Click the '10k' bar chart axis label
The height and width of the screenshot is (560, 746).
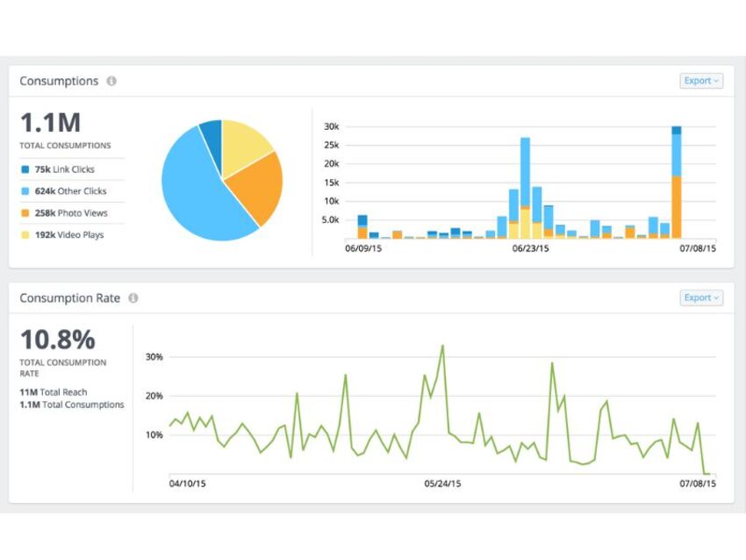click(x=332, y=201)
